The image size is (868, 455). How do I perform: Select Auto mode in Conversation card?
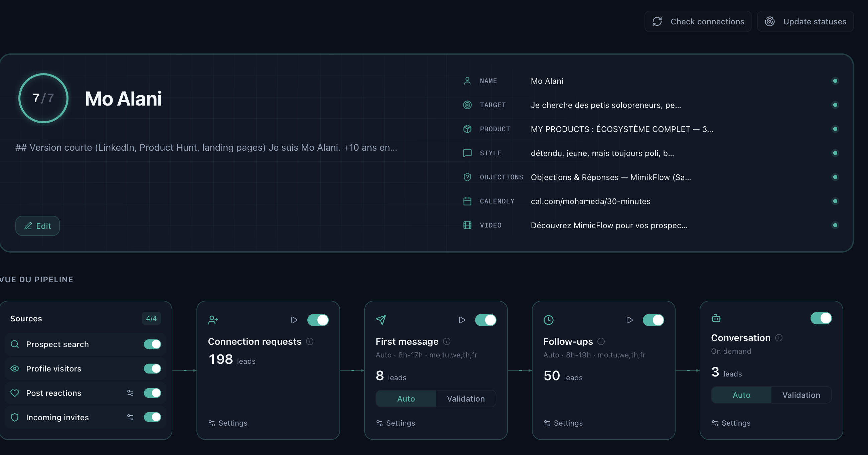tap(741, 395)
